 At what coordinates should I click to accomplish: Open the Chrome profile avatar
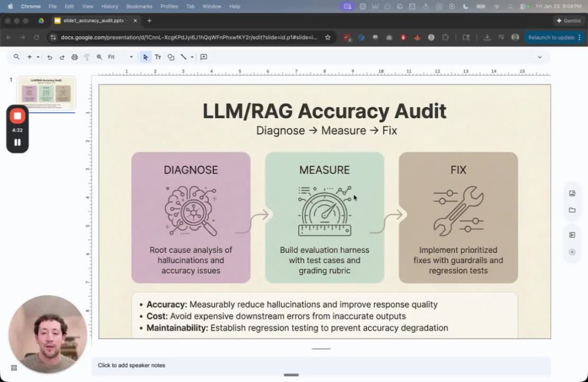(x=515, y=37)
